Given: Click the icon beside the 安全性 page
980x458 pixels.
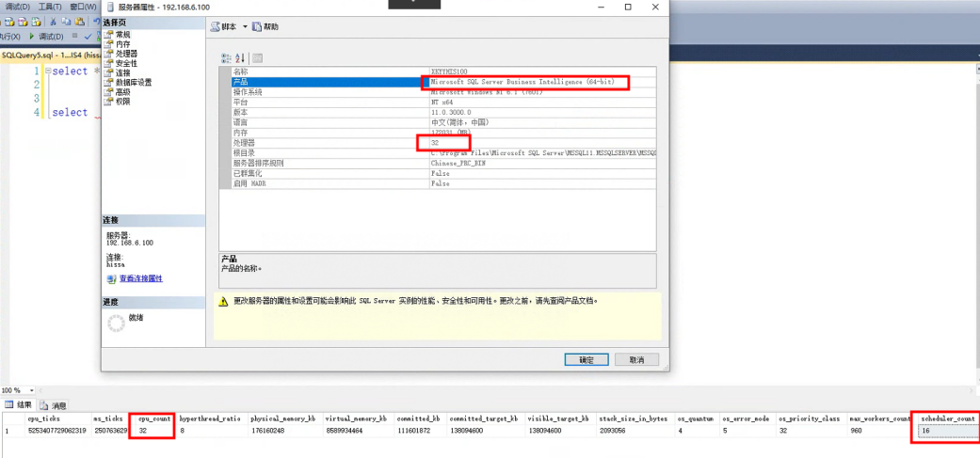Looking at the screenshot, I should coord(109,63).
